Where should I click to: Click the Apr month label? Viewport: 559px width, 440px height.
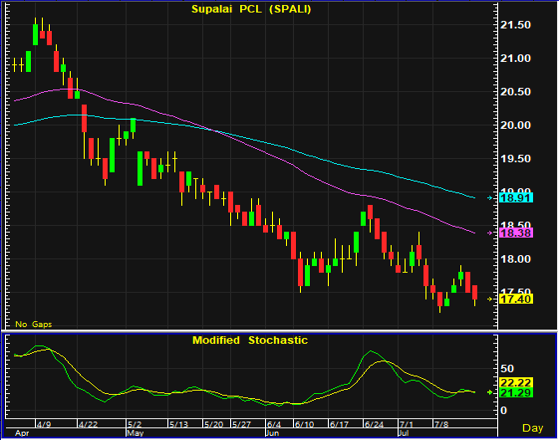(x=22, y=433)
